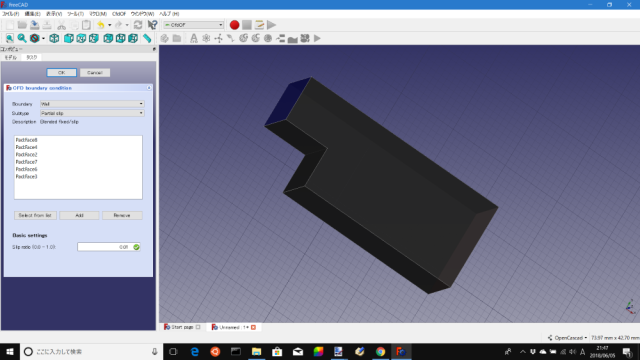
Task: Open the undo history dropdown arrow
Action: click(109, 25)
